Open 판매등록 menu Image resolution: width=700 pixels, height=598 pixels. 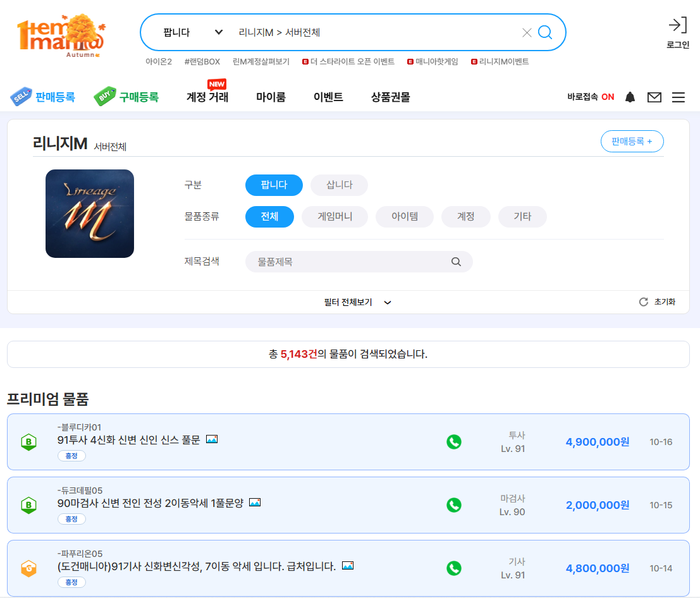(x=56, y=97)
